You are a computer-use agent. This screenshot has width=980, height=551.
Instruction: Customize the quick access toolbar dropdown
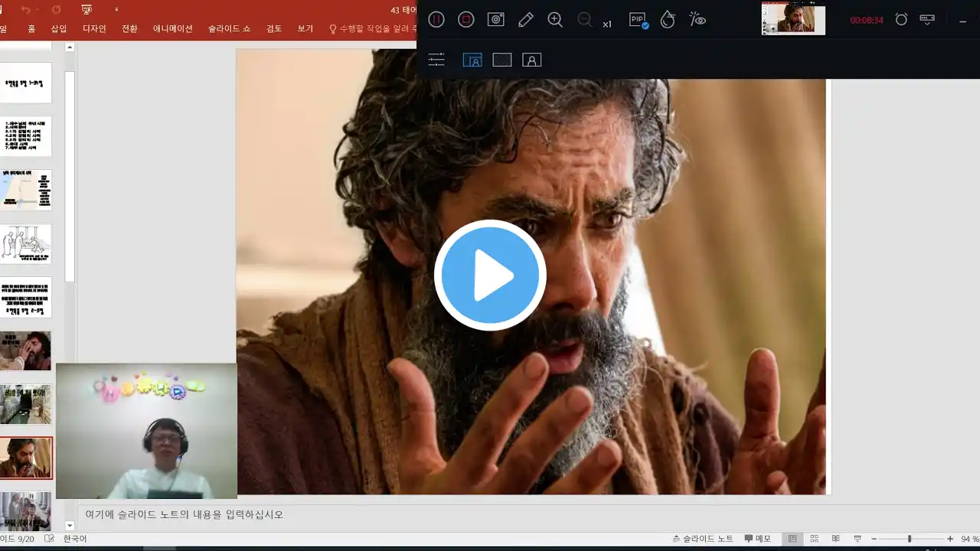116,10
